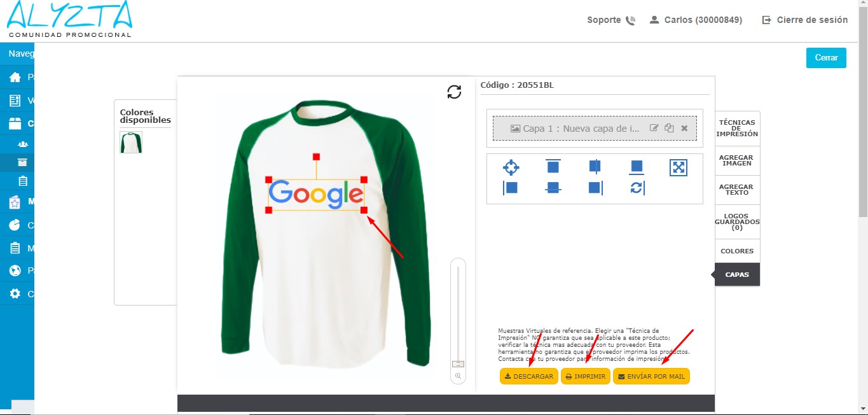
Task: Click the Google logo on the shirt
Action: 316,194
